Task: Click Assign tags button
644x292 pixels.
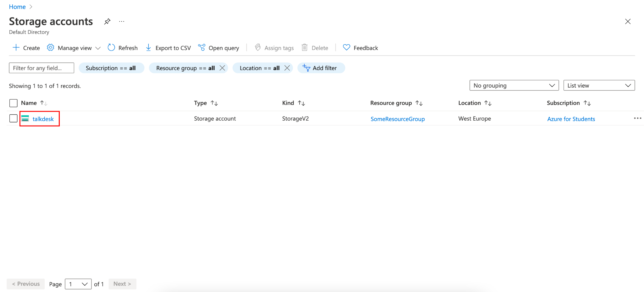Action: click(x=274, y=48)
